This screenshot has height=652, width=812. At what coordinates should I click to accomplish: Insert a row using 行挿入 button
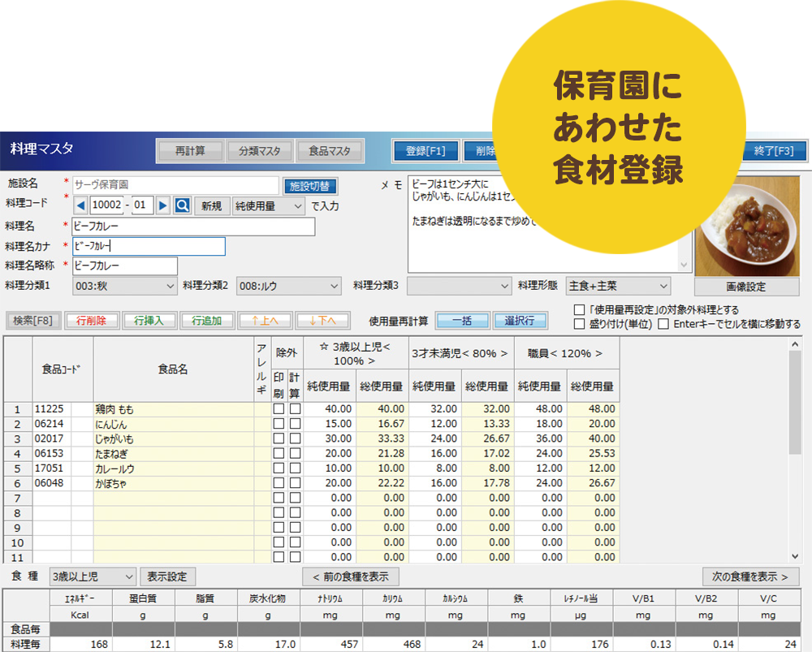pyautogui.click(x=149, y=321)
